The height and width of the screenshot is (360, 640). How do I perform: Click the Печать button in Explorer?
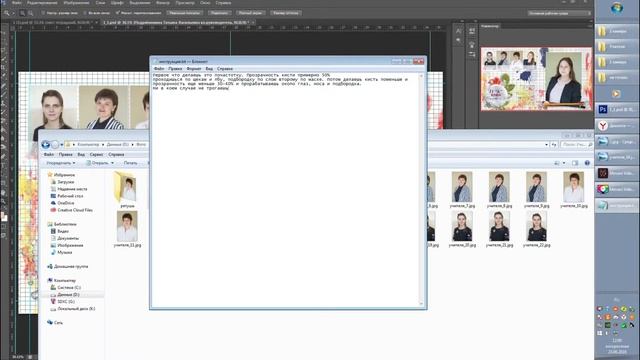tap(131, 163)
